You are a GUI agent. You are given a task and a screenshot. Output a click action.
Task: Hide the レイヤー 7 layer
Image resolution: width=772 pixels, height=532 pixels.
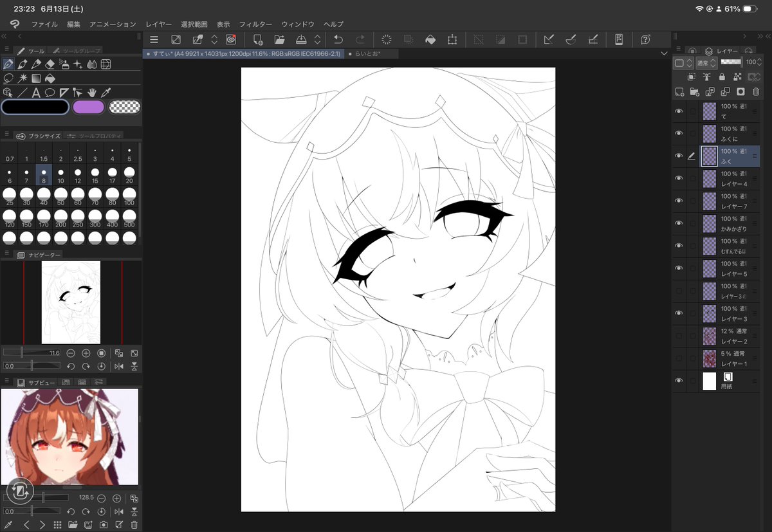click(x=679, y=201)
